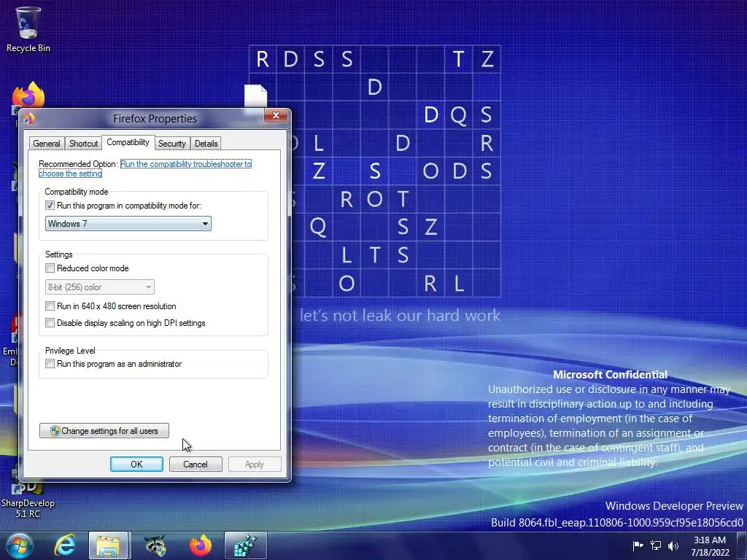Viewport: 747px width, 560px height.
Task: Click the greyed Apply button
Action: click(x=255, y=464)
